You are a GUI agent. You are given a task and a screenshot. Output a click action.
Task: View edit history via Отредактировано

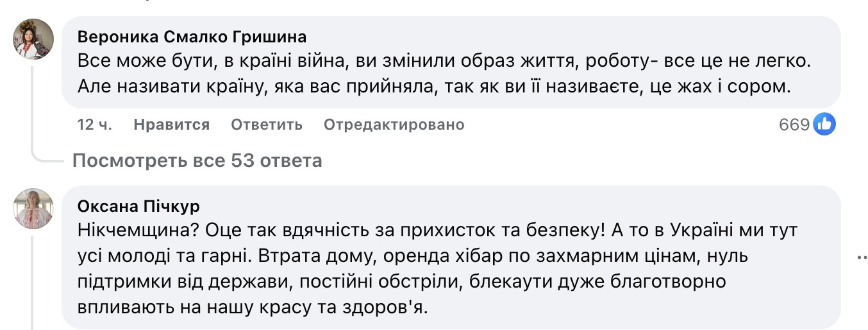394,125
